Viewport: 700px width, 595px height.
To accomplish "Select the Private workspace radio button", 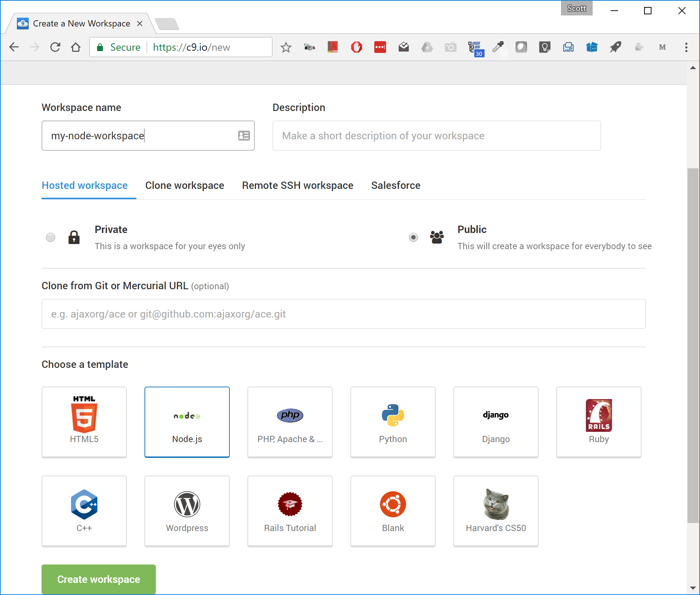I will coord(51,237).
